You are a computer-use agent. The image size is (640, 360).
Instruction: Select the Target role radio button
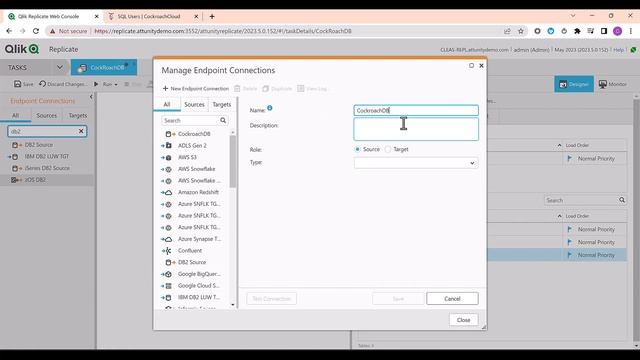[x=388, y=149]
